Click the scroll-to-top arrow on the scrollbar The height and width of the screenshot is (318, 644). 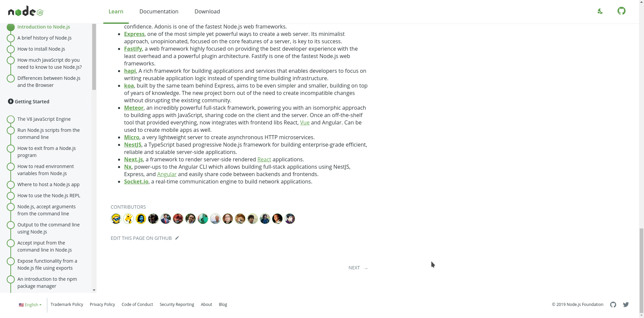641,2
